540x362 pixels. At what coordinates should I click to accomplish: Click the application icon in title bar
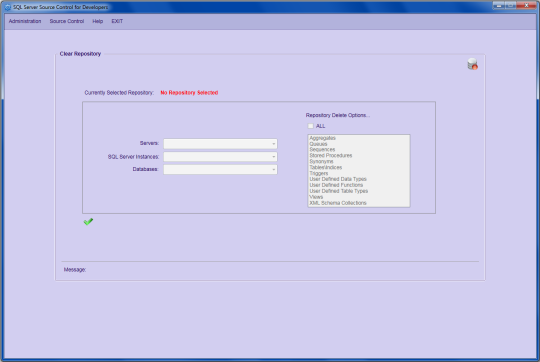click(8, 7)
